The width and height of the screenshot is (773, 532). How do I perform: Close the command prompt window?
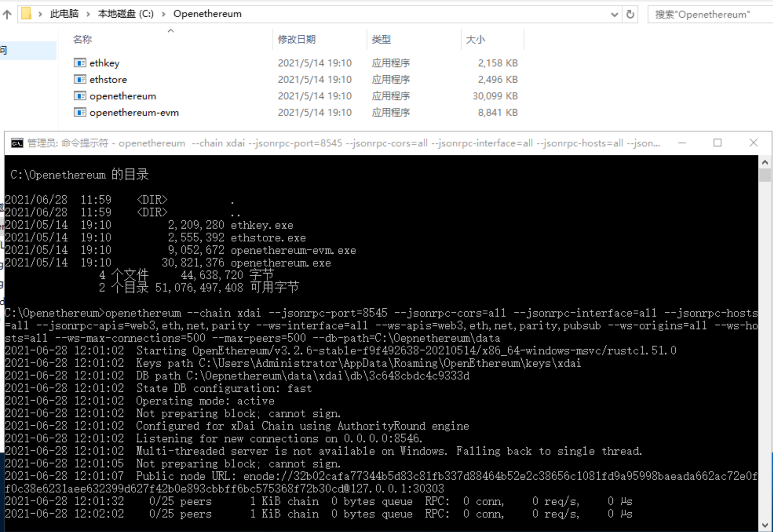click(753, 143)
